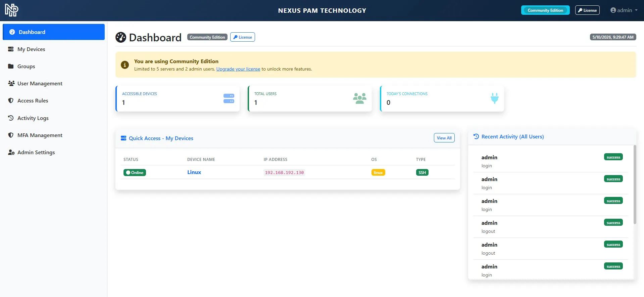Click the SSH type badge

point(422,172)
